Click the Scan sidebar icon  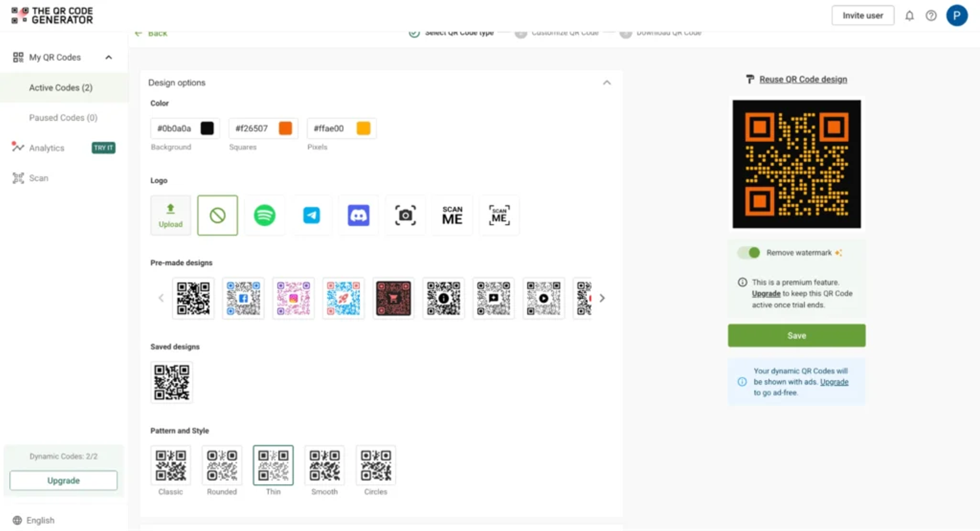pos(18,178)
